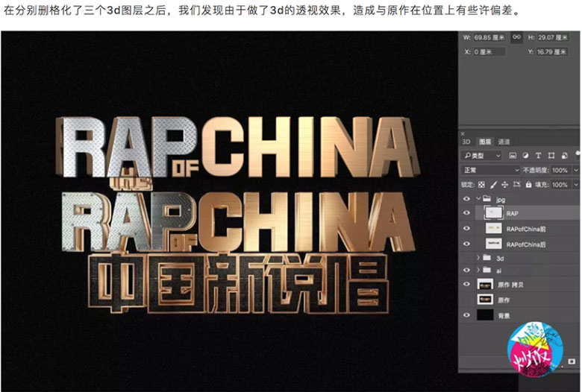The image size is (582, 392).
Task: Select the ai group folder icon
Action: (x=487, y=270)
